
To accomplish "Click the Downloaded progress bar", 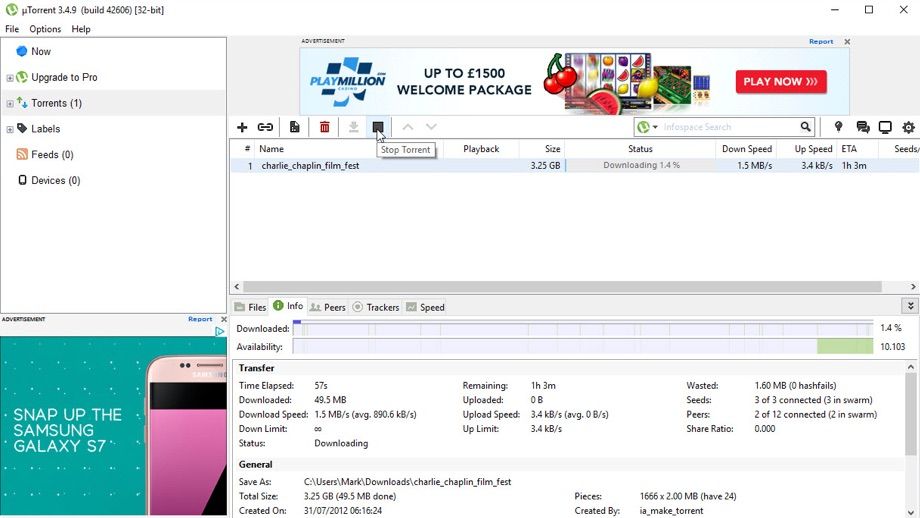I will [583, 328].
